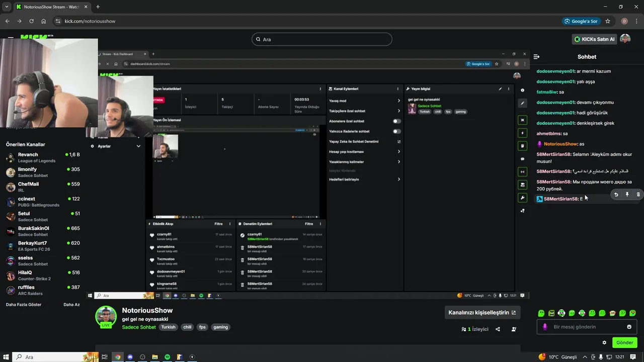Show hidden system tray icons
The height and width of the screenshot is (362, 644).
point(586,357)
